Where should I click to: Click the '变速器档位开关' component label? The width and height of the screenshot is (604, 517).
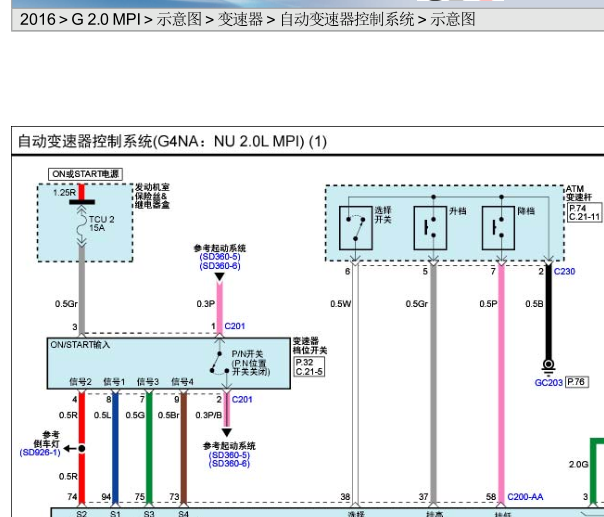(310, 346)
